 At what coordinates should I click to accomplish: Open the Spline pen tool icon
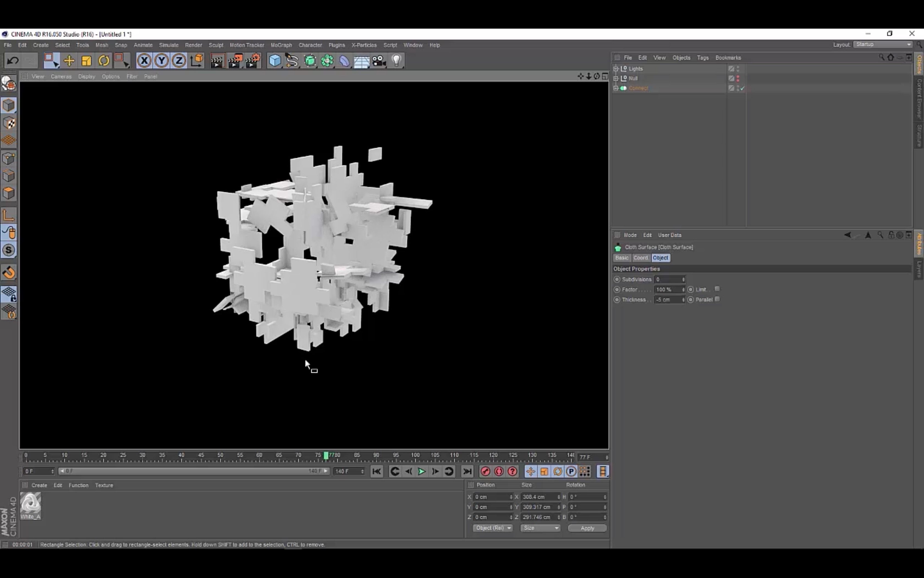point(292,61)
